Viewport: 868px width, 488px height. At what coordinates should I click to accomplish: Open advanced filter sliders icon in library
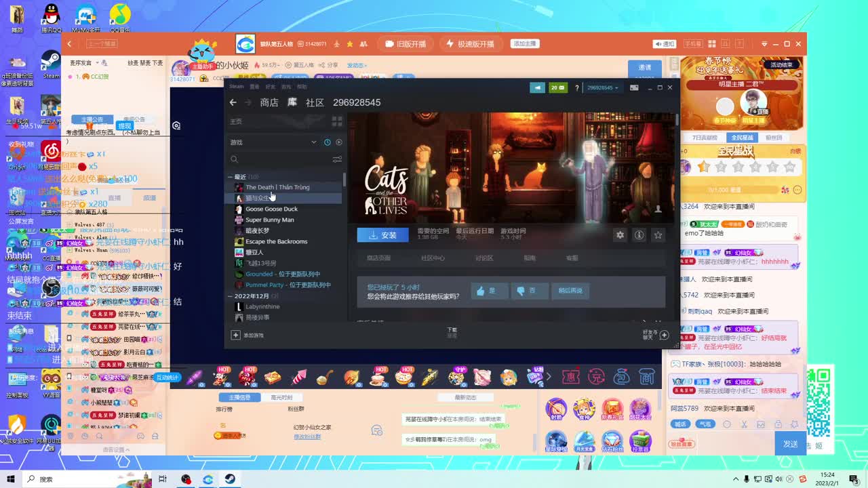[x=337, y=159]
